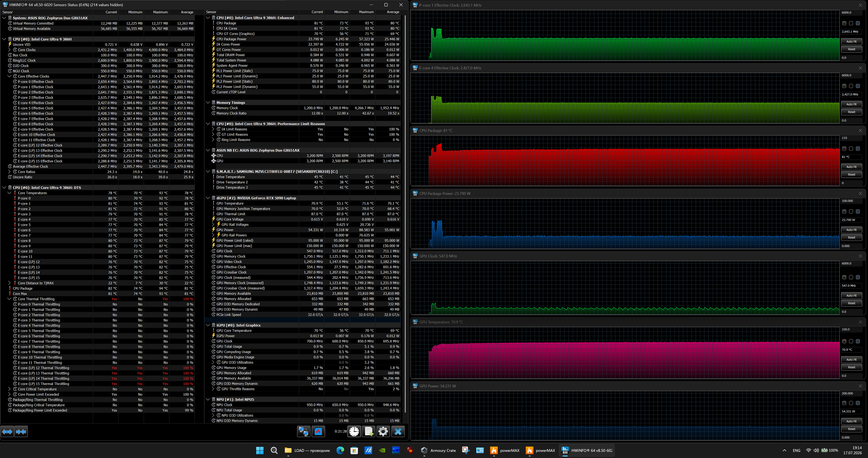Click rightmost color box in CPU Package graph
868x458 pixels.
858,149
